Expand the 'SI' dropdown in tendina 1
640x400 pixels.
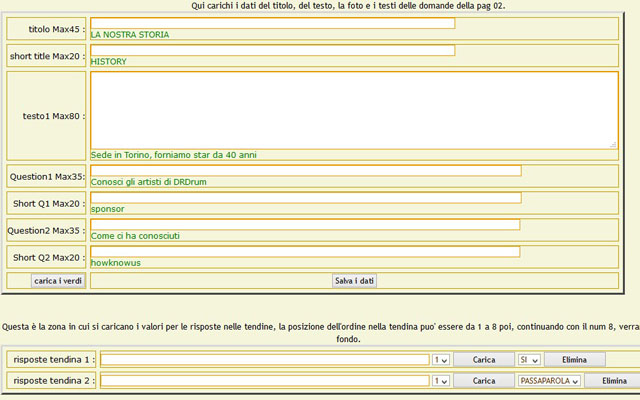(x=529, y=359)
